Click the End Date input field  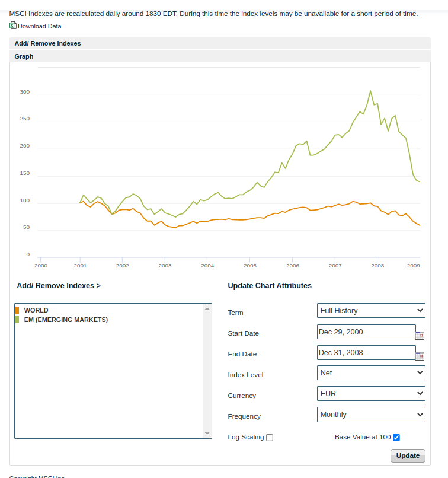click(366, 353)
